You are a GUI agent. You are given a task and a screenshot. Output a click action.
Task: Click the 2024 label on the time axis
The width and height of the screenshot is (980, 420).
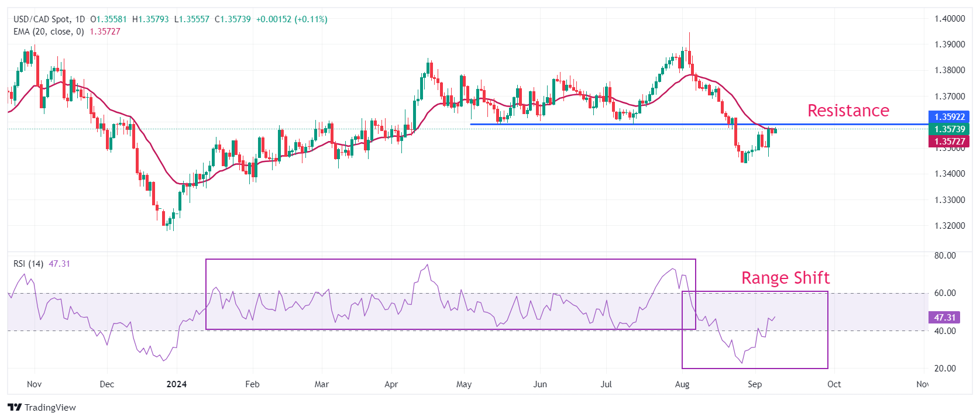click(x=176, y=384)
